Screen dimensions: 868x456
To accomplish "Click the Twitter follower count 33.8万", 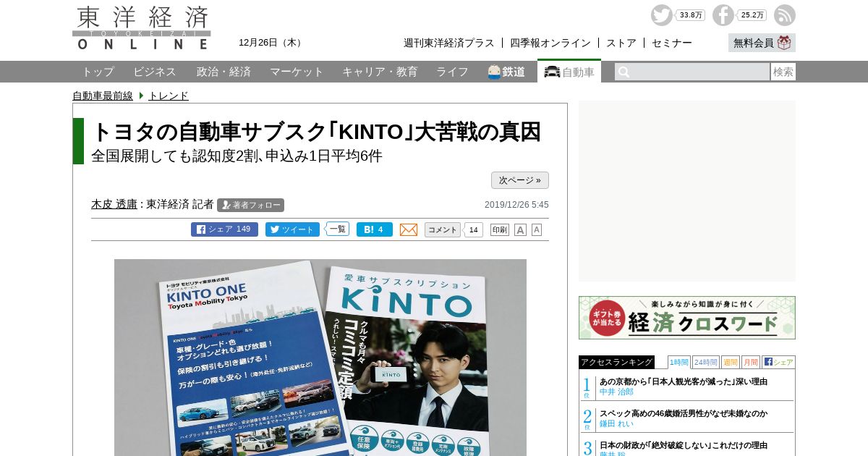I will tap(691, 15).
